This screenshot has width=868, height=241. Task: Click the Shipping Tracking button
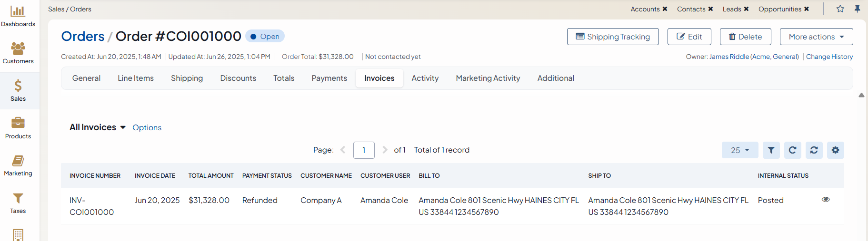pos(612,37)
